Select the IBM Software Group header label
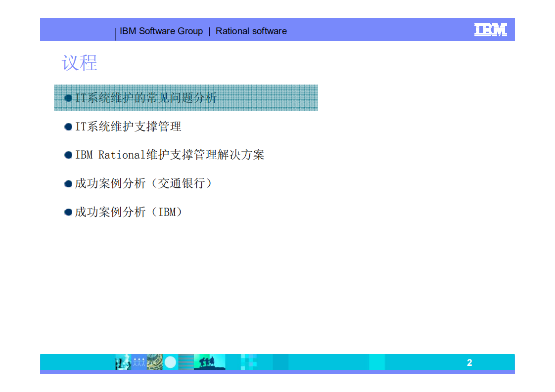This screenshot has width=555, height=392. tap(161, 31)
